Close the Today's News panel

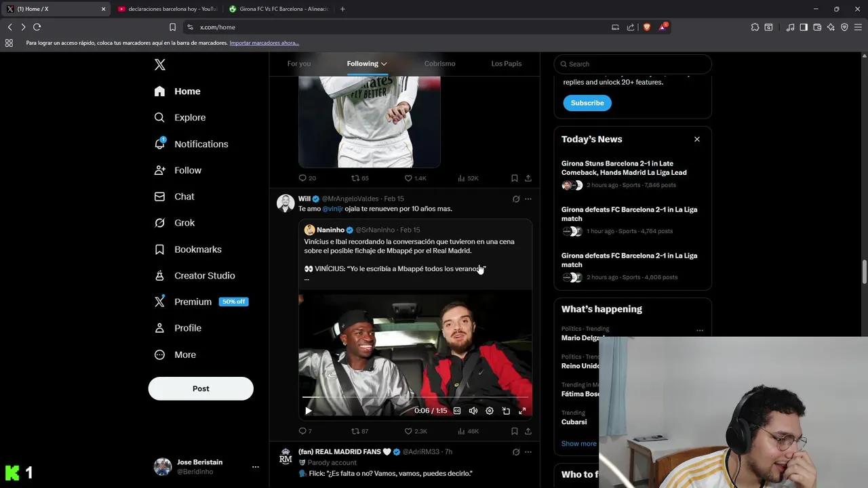[x=696, y=139]
